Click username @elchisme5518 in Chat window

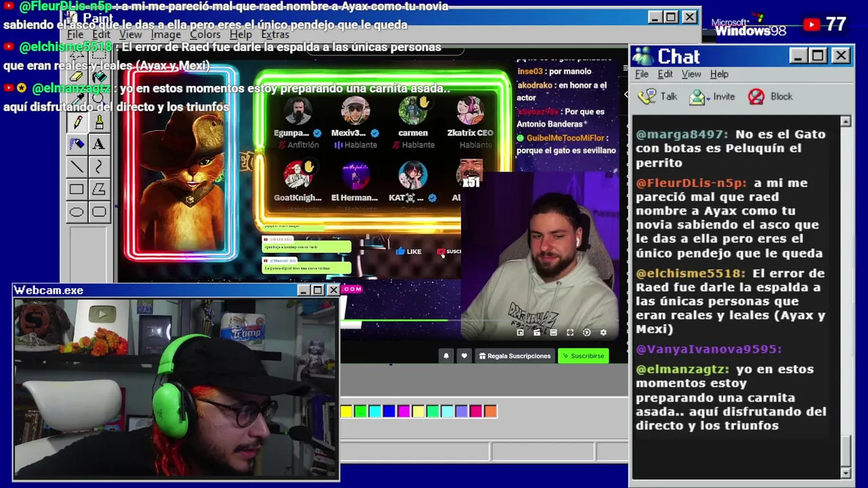(x=690, y=273)
